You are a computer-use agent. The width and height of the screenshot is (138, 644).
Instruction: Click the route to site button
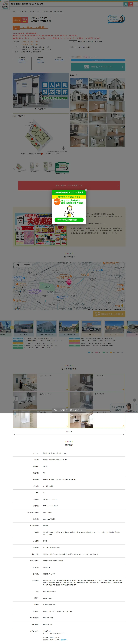point(109,314)
